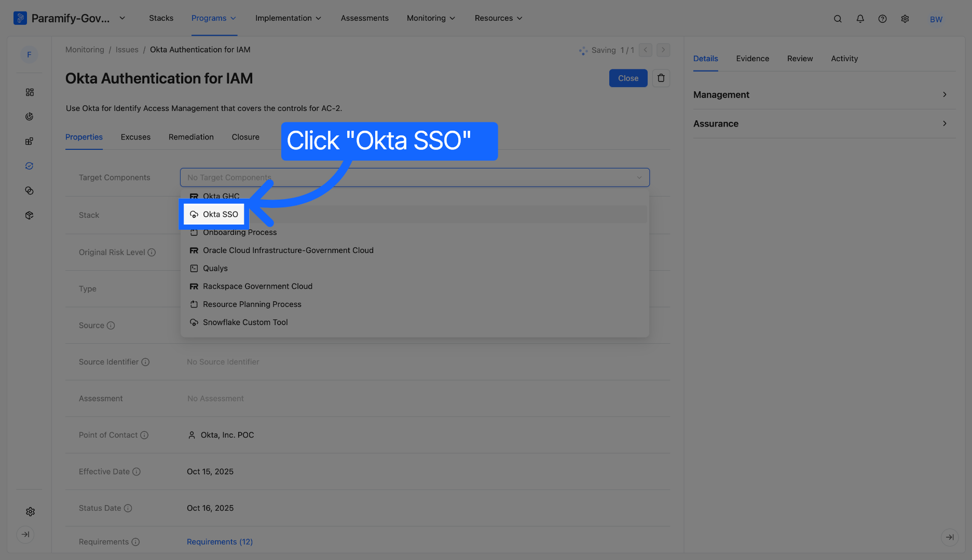Show info icon next to Effective Date

pyautogui.click(x=136, y=472)
